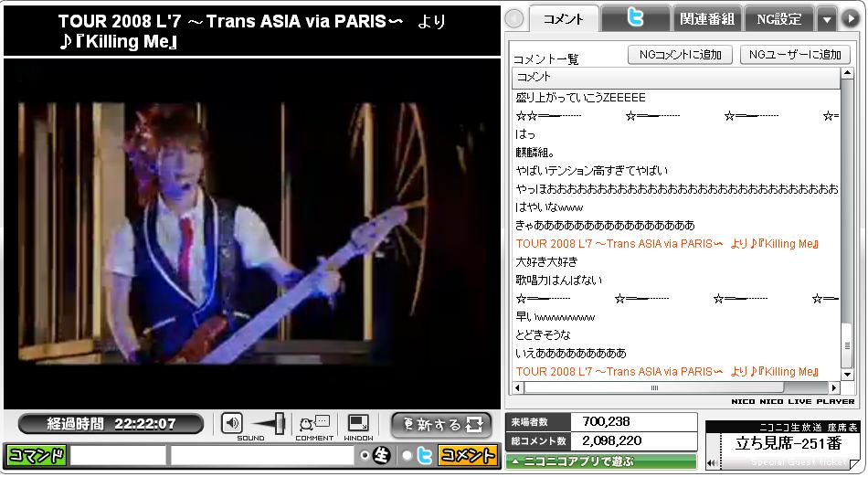Click the horizontal scrollbar right arrow

[x=835, y=388]
